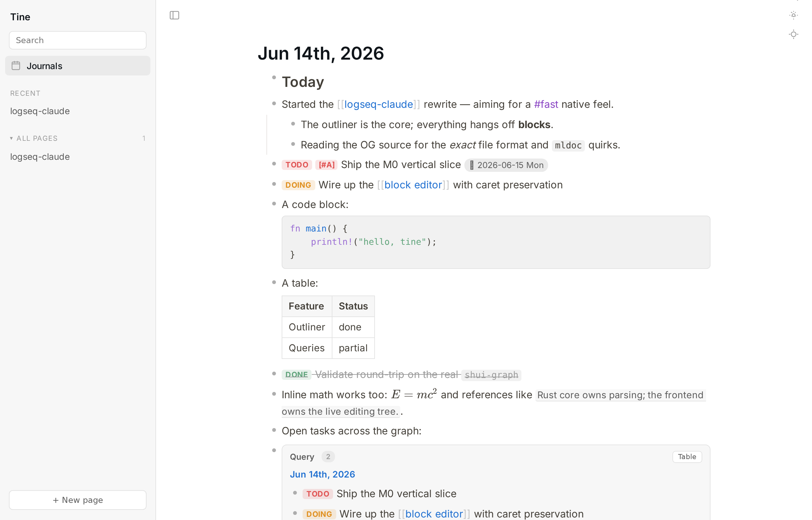Click the bullet of A table block
812x520 pixels.
[274, 282]
